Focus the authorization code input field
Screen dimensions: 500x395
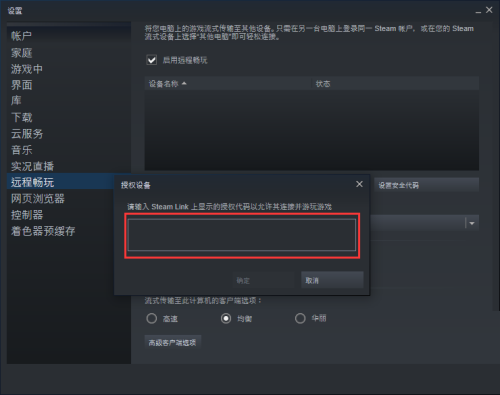tap(242, 235)
